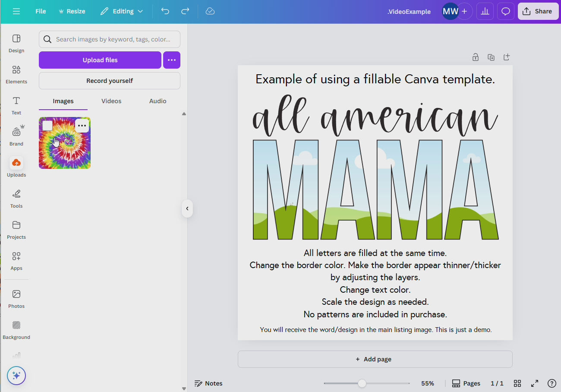The height and width of the screenshot is (392, 561).
Task: Toggle grid view of pages
Action: [517, 383]
